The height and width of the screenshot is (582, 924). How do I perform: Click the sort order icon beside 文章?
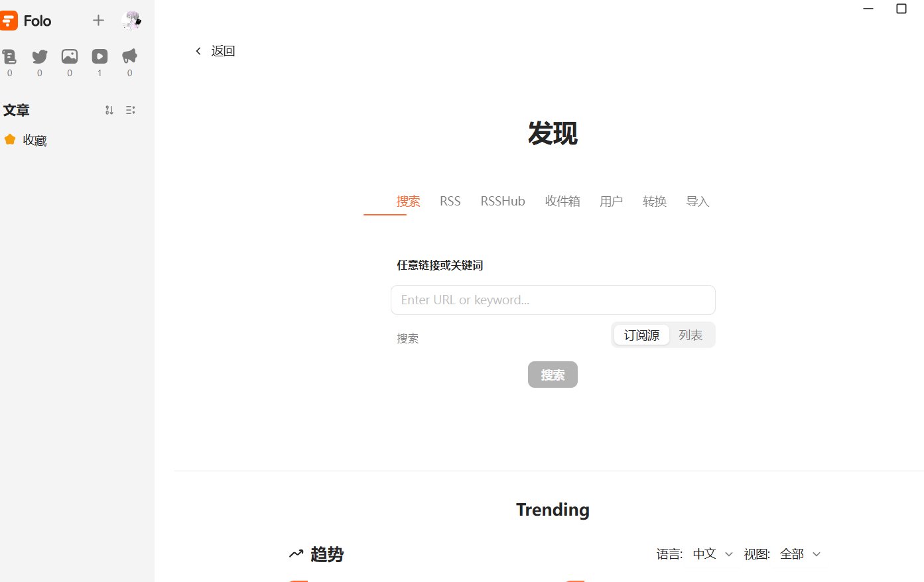pyautogui.click(x=109, y=110)
